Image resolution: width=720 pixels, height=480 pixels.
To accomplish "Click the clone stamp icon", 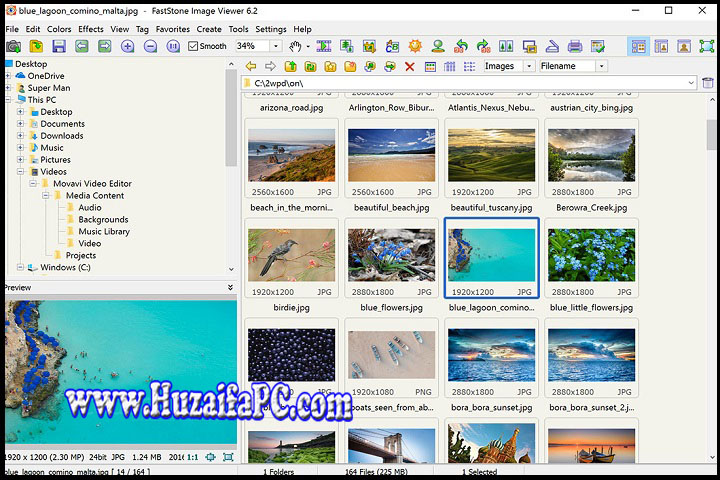I will [x=438, y=46].
